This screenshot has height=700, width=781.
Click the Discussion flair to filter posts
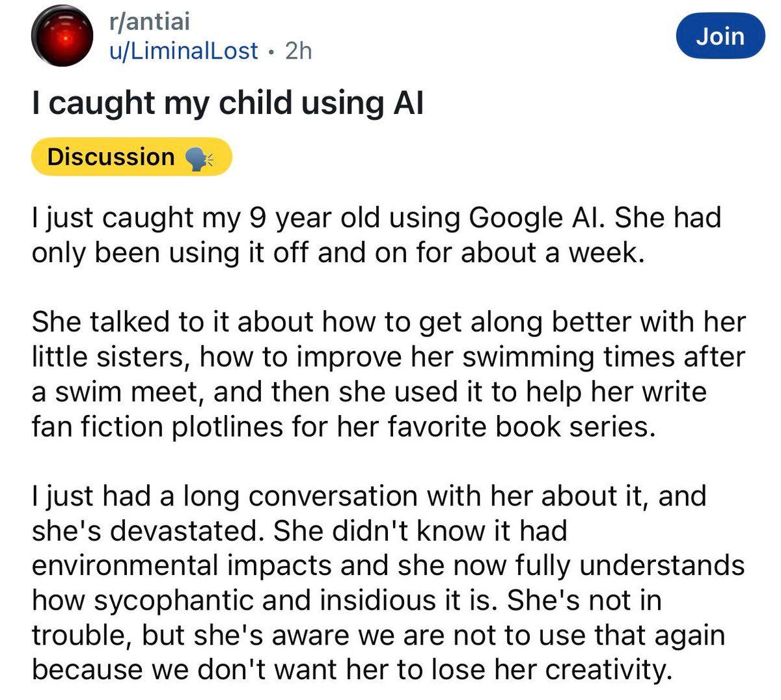click(x=130, y=156)
